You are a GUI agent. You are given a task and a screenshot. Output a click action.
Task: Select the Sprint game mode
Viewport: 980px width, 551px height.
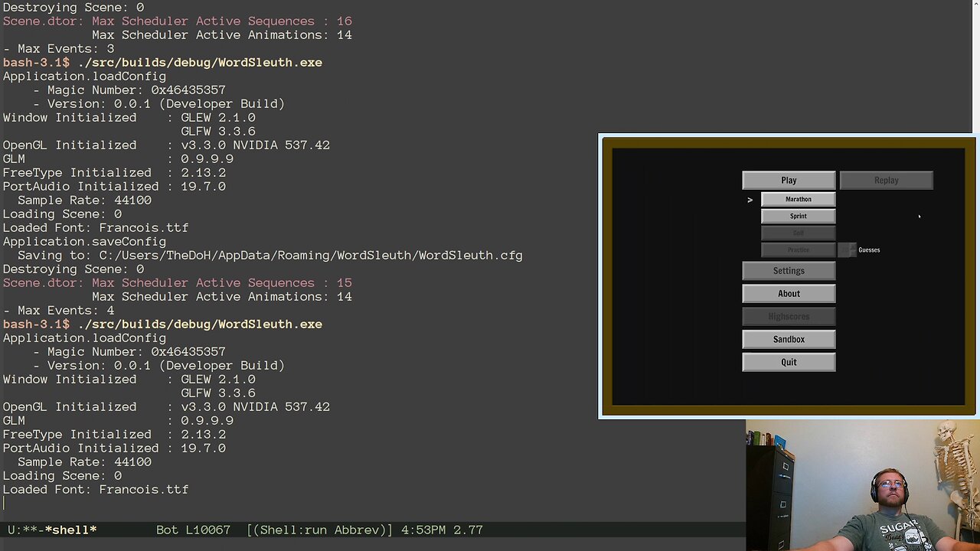[x=798, y=216]
